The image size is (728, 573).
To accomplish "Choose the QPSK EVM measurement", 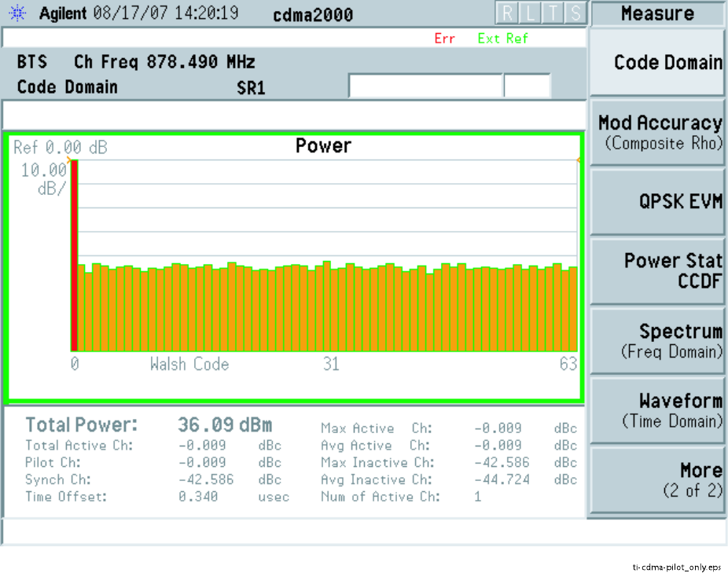I will (x=657, y=202).
